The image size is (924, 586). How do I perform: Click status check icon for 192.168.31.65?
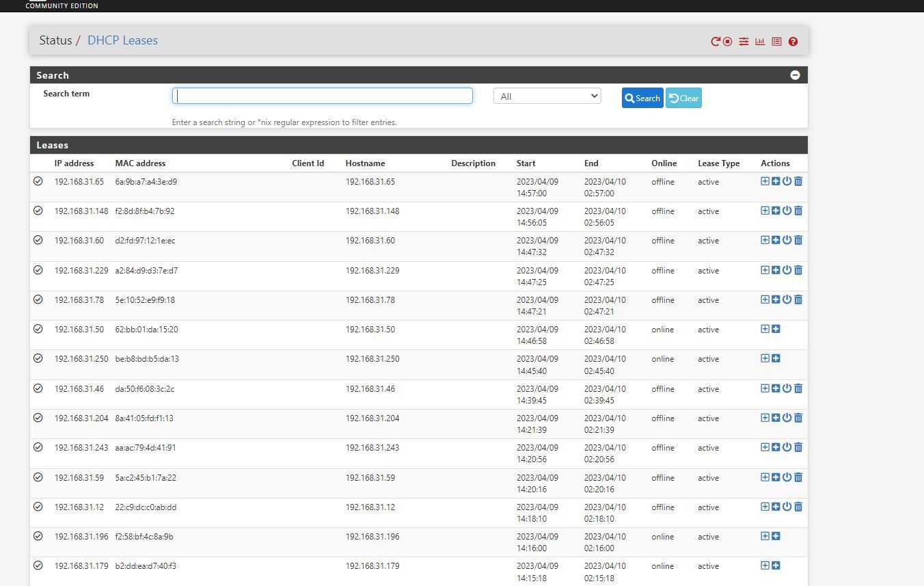(38, 181)
